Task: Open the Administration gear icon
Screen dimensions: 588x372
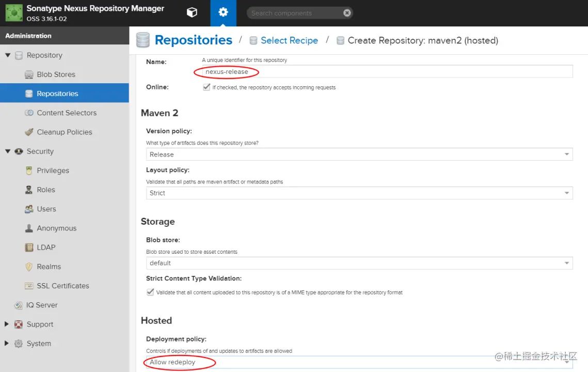Action: [x=223, y=12]
